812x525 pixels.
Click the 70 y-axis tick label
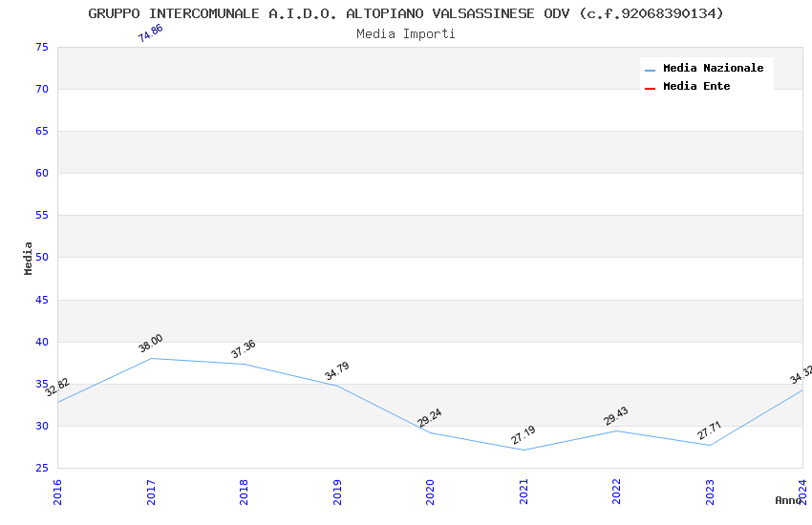[x=42, y=89]
